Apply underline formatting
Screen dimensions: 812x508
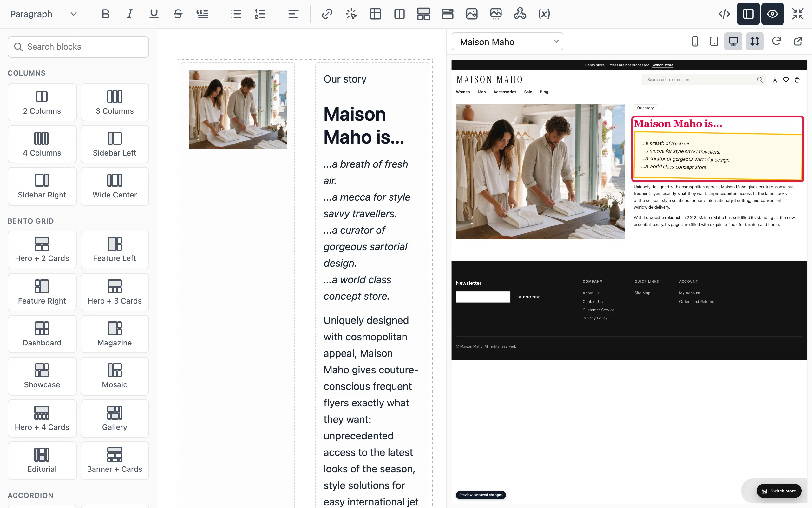154,14
